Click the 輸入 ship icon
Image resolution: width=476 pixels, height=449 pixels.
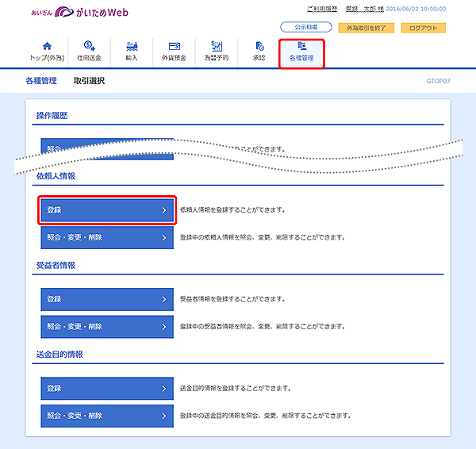(x=132, y=46)
